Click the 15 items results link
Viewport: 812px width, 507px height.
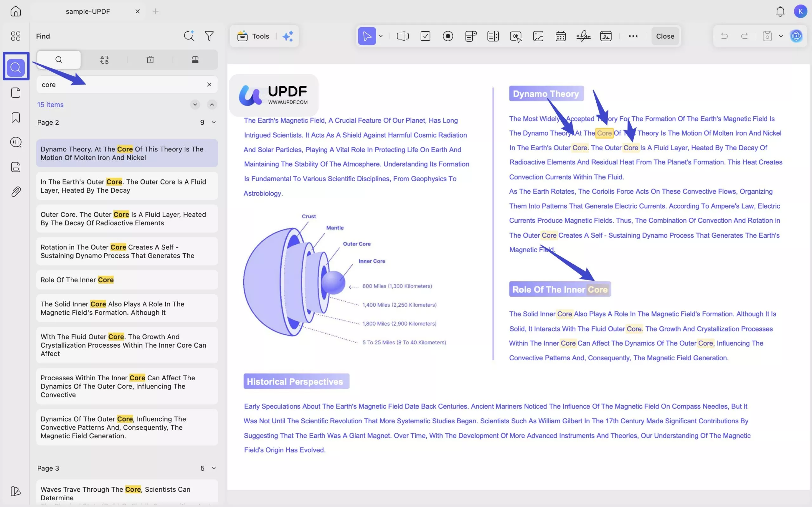tap(50, 104)
